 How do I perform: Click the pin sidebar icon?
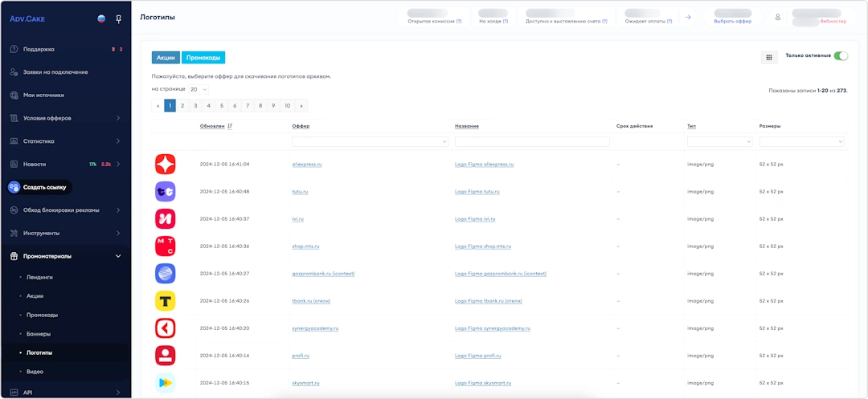point(119,18)
